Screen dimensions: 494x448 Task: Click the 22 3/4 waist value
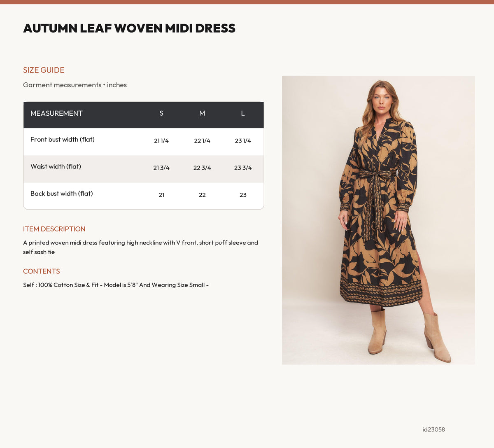pyautogui.click(x=202, y=168)
